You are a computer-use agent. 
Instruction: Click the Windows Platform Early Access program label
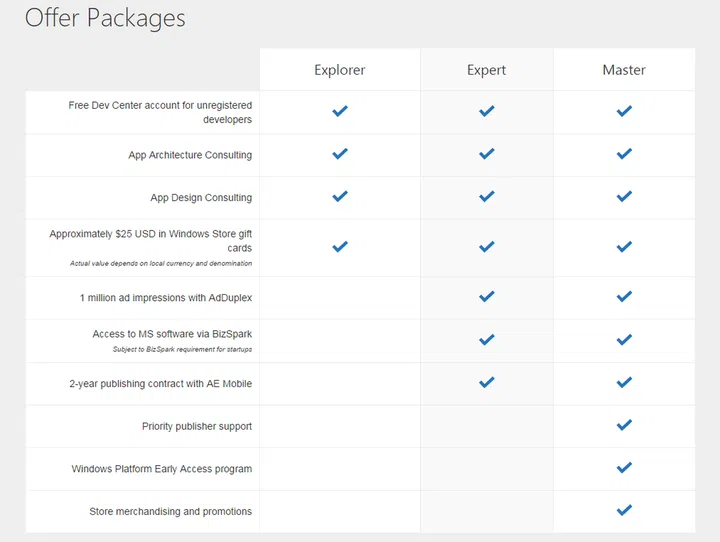(x=161, y=469)
